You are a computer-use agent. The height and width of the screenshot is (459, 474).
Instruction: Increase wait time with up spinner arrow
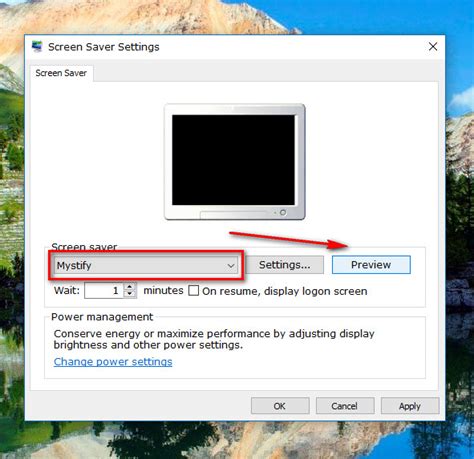pos(130,286)
